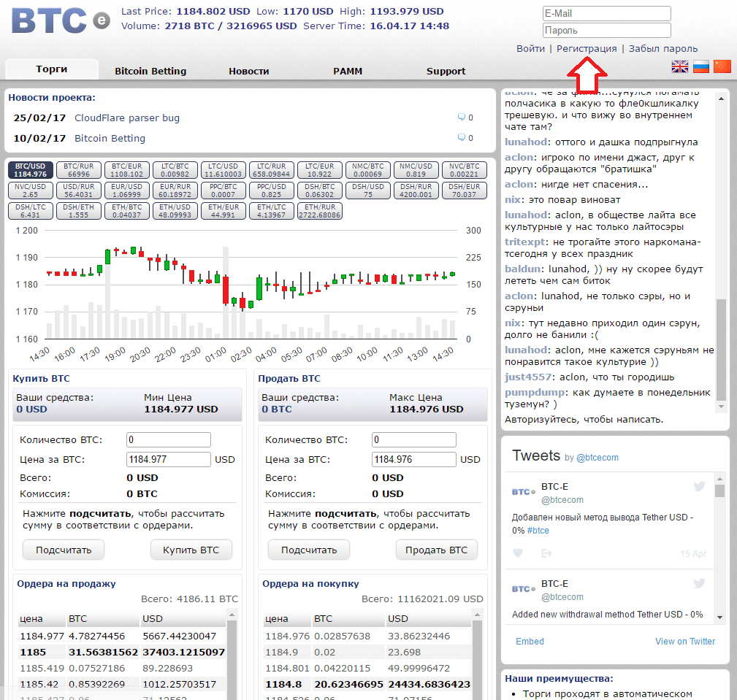Select the EUR/USD pair
The height and width of the screenshot is (700, 737).
(127, 191)
